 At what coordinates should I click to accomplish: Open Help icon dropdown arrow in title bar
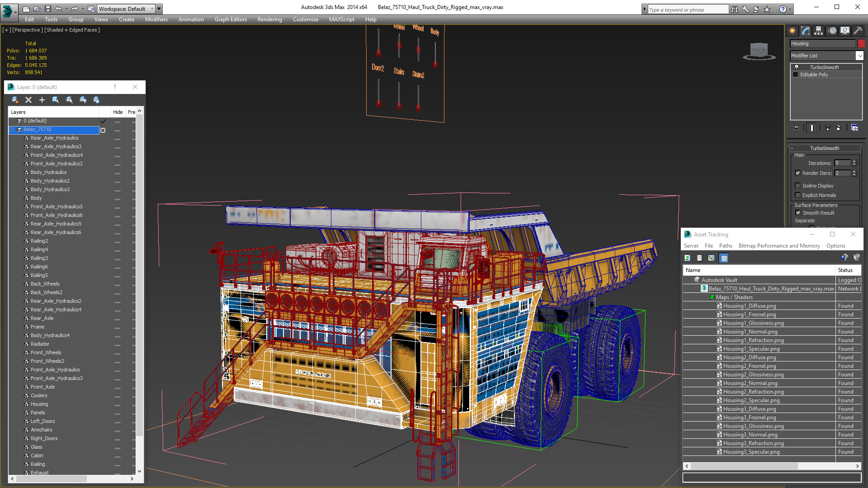click(x=790, y=9)
